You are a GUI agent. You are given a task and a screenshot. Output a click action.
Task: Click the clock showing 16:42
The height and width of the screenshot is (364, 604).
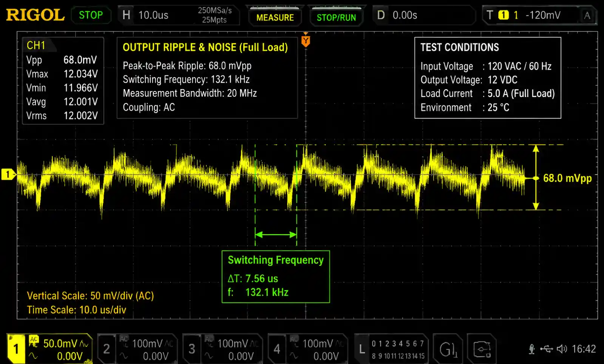584,349
